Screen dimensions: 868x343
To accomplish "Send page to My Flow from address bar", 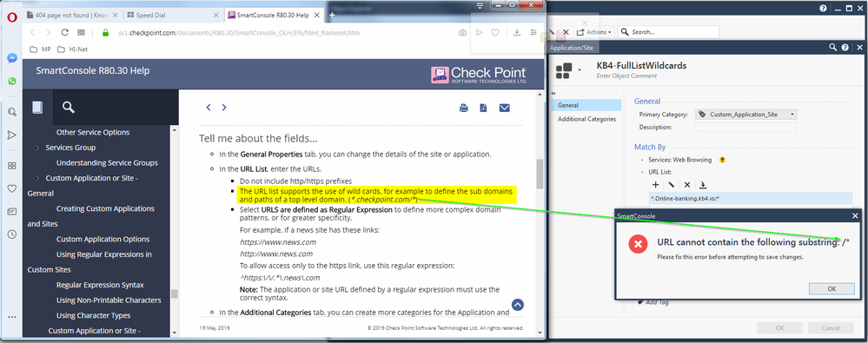I will click(x=480, y=33).
